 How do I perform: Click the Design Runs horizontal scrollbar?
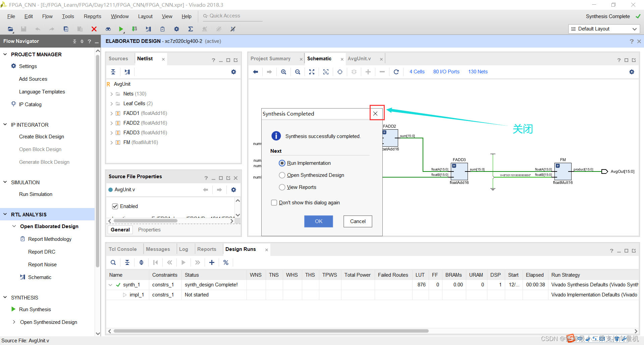click(271, 331)
